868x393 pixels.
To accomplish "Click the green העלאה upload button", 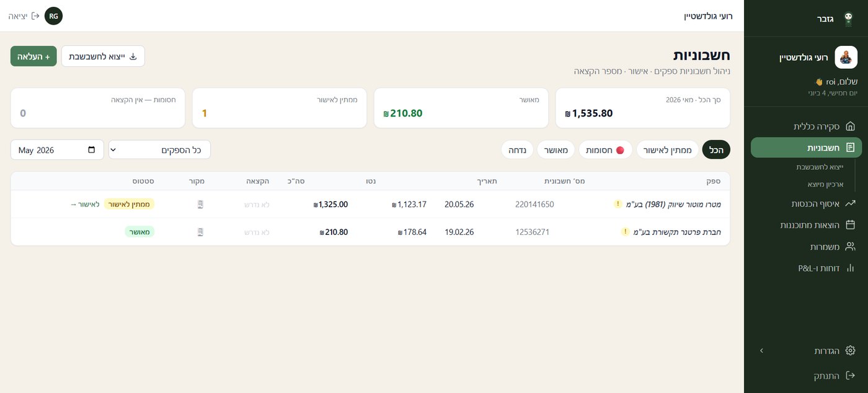I will coord(33,56).
